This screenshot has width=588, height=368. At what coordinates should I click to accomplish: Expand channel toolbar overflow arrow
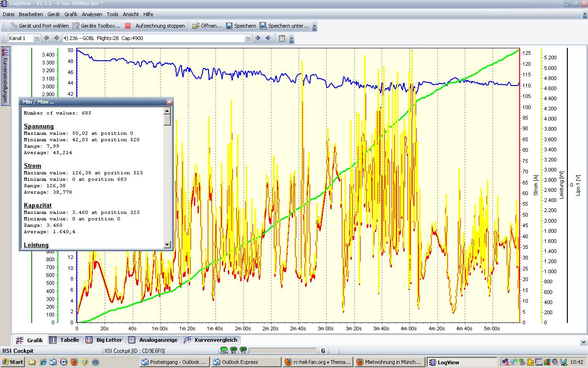point(291,39)
